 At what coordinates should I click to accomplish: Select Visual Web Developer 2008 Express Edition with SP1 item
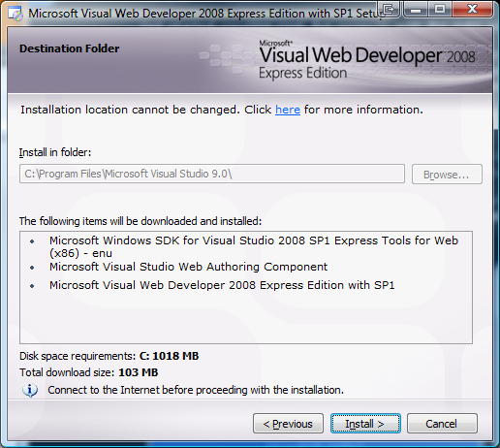222,285
